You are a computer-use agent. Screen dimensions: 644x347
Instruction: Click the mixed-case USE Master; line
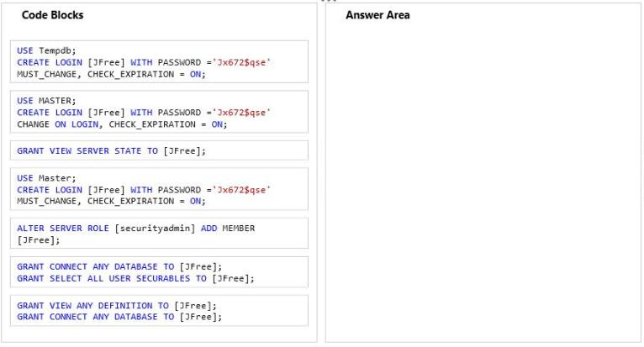pos(46,178)
